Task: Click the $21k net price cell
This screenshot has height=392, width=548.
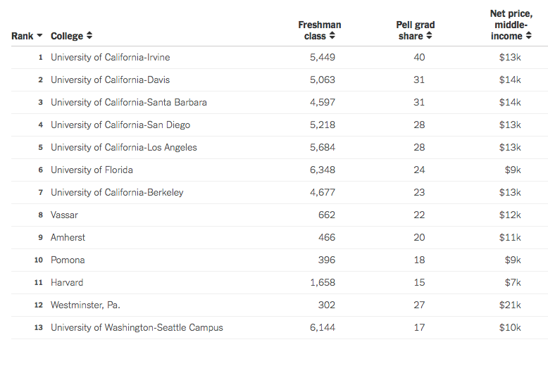Action: [x=509, y=305]
